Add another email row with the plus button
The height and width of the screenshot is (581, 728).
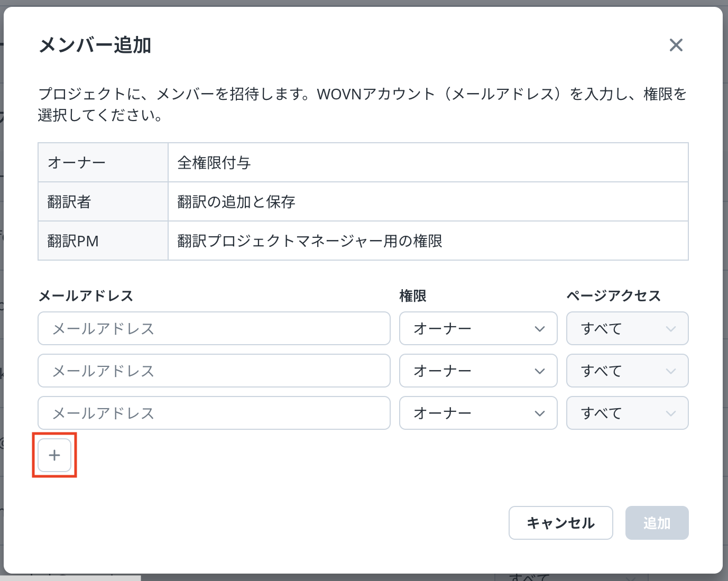54,455
